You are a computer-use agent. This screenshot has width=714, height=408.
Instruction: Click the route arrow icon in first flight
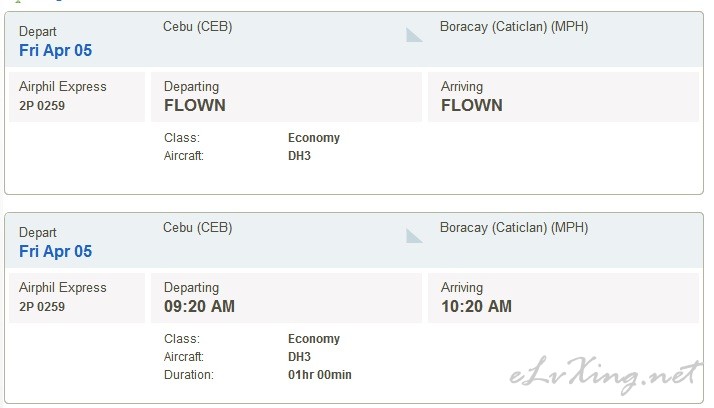[414, 35]
